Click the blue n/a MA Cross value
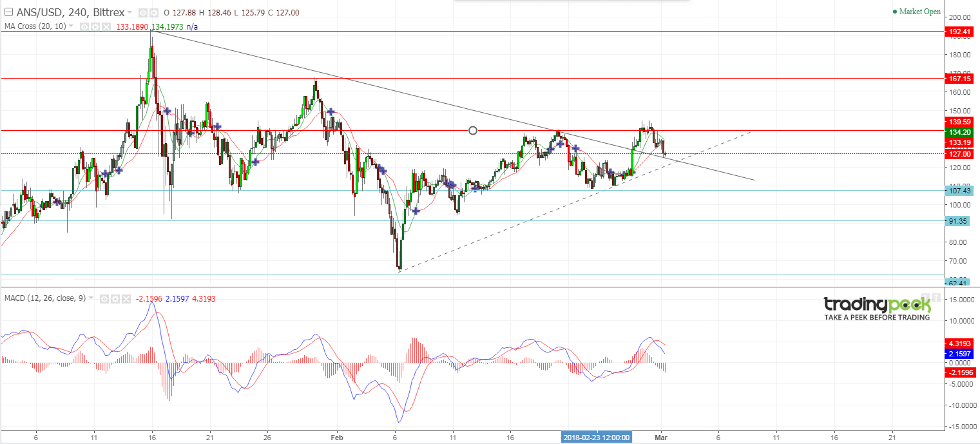 192,26
